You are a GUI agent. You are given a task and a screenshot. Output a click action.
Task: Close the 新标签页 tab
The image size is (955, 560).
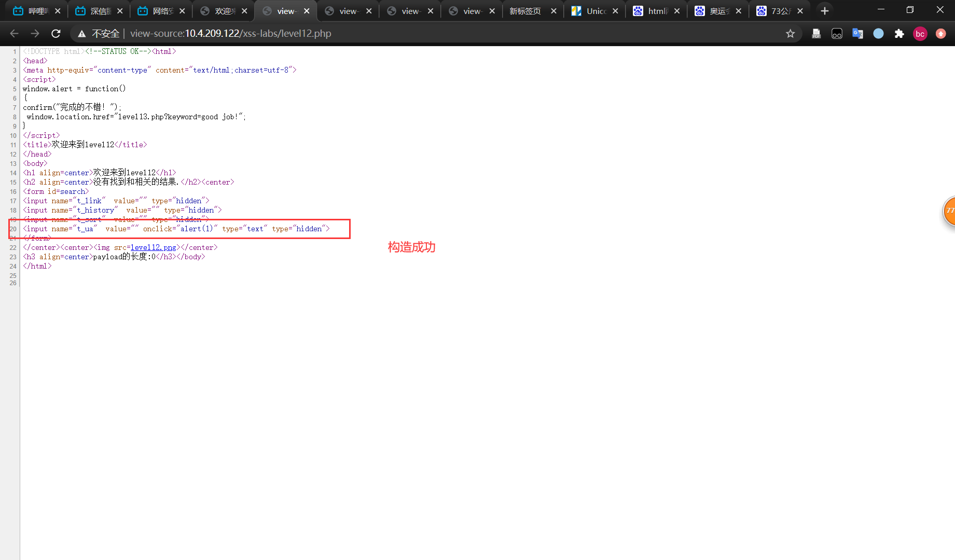point(553,11)
